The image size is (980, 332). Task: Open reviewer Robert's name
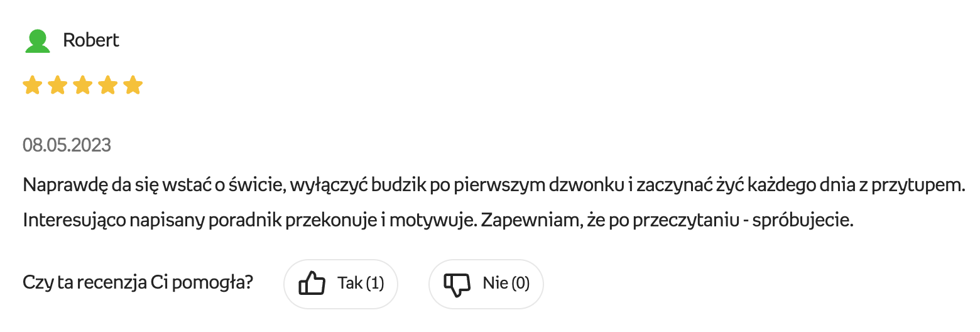(x=91, y=41)
